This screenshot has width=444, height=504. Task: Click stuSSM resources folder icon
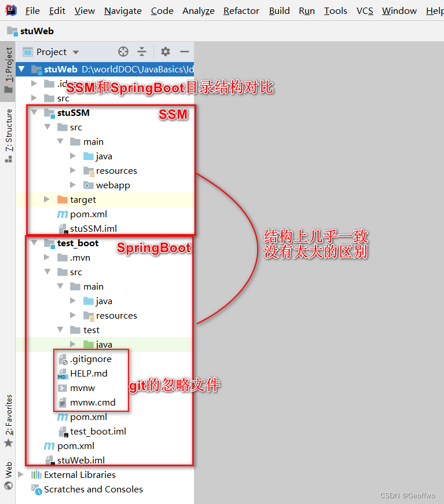click(89, 171)
